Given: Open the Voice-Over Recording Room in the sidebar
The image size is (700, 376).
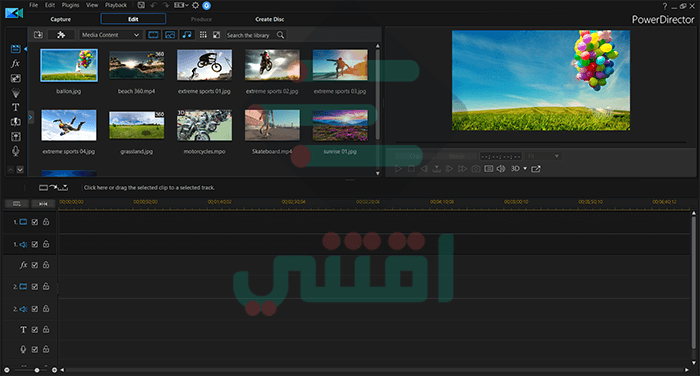Looking at the screenshot, I should coord(16,151).
